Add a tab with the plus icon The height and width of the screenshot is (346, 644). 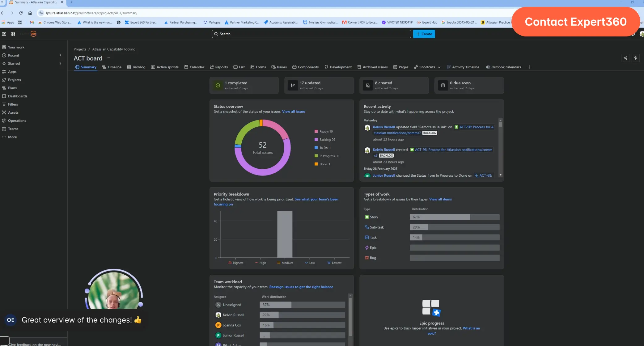(529, 67)
